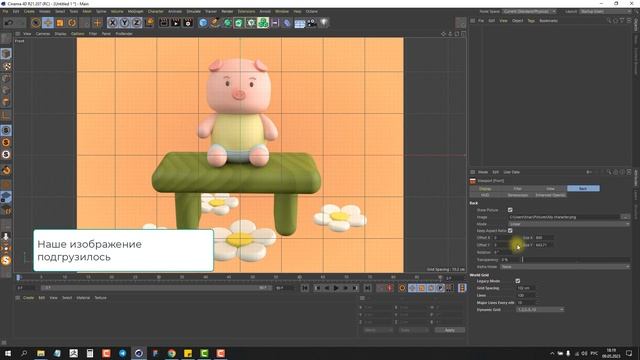640x360 pixels.
Task: Add a Light object icon
Action: [324, 23]
